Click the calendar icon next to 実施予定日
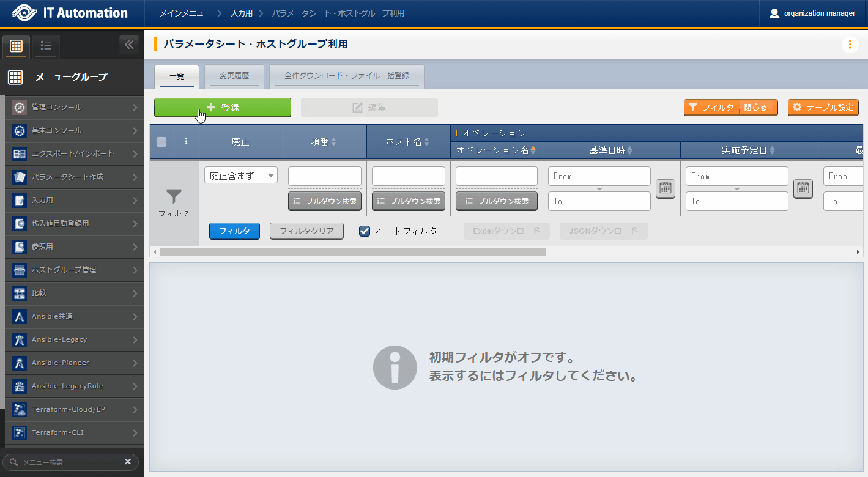The height and width of the screenshot is (477, 868). coord(803,189)
